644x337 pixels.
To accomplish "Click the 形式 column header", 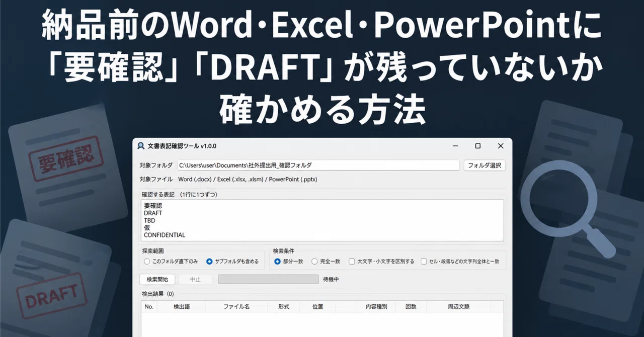I will 283,306.
